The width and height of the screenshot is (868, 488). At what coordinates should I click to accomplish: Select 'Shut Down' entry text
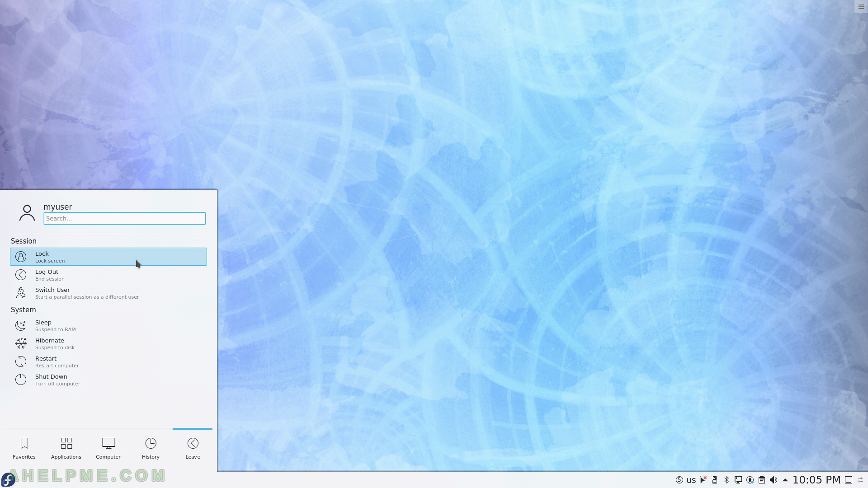point(51,376)
